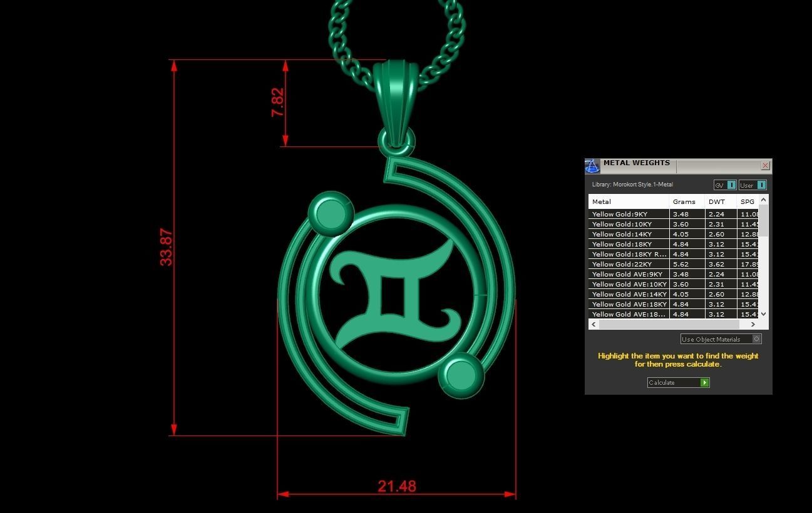
Task: Click the 2.31 DWT value in Yellow Gold:10KY row
Action: (716, 224)
